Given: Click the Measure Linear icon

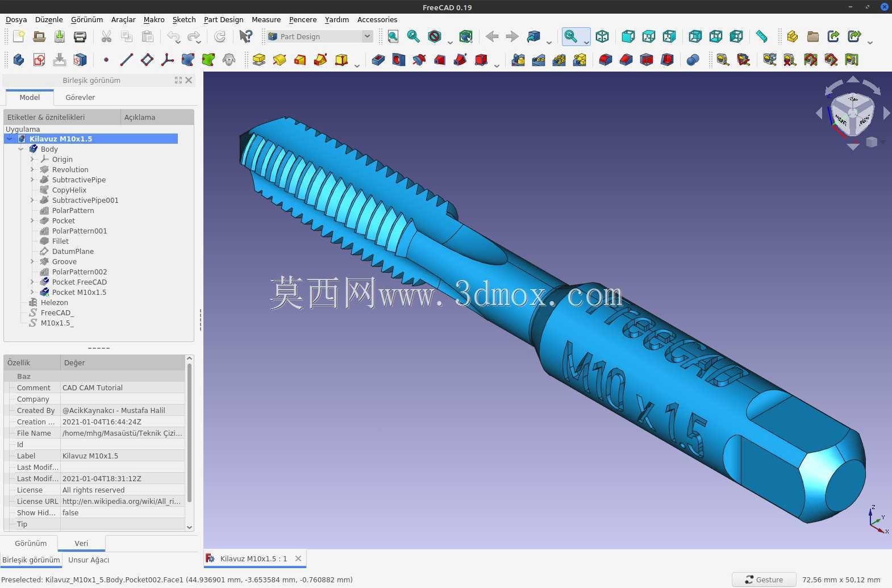Looking at the screenshot, I should (x=723, y=60).
